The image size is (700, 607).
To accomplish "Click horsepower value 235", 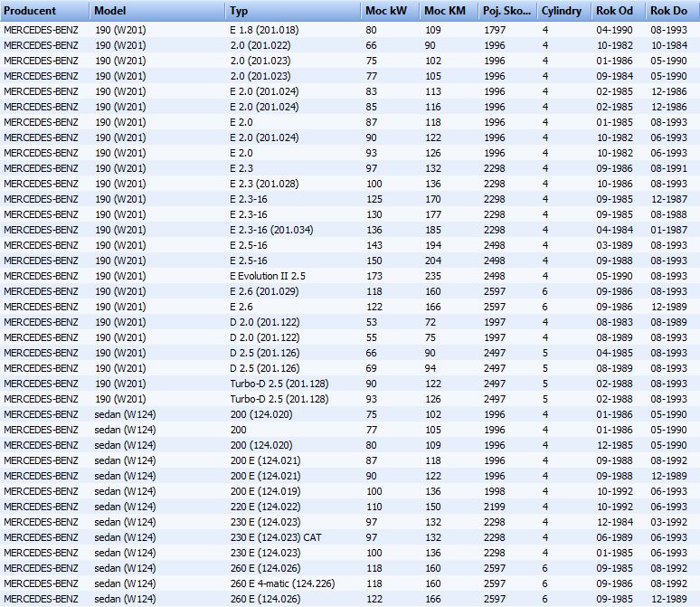I will click(x=433, y=276).
